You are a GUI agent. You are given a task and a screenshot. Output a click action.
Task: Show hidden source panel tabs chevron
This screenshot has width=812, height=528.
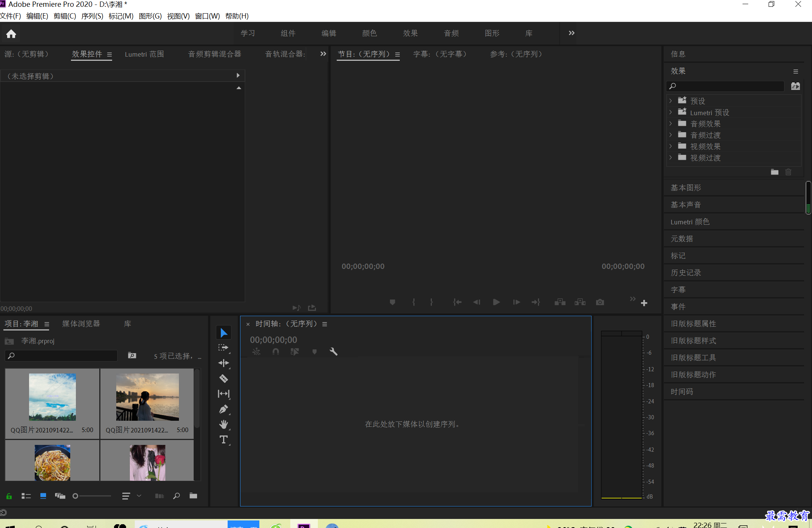(x=323, y=54)
